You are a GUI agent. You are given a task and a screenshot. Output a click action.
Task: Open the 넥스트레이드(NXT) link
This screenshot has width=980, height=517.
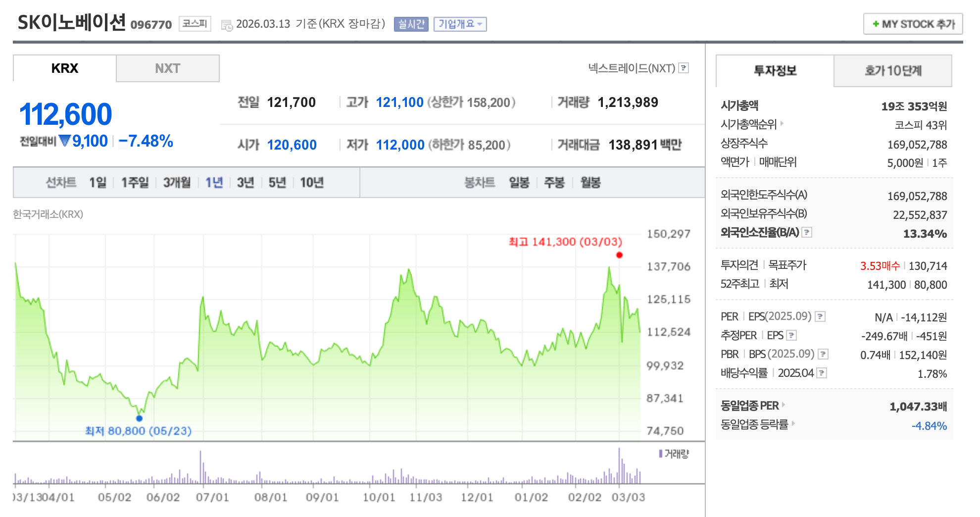(x=632, y=68)
